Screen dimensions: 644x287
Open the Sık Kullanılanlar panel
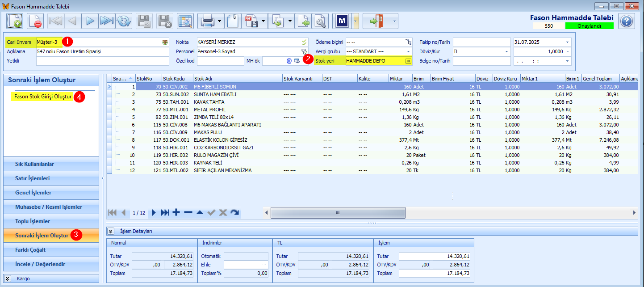(x=51, y=164)
